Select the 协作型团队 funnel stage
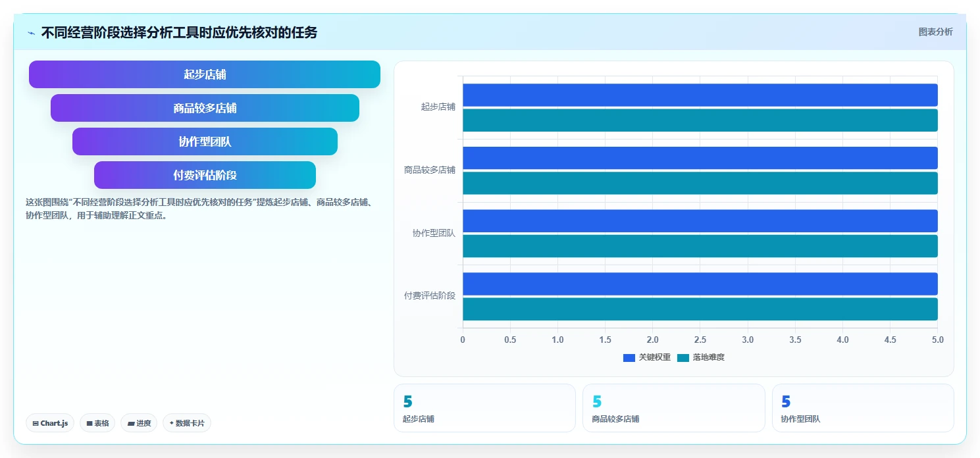Screen dimensions: 980x458 [205, 141]
